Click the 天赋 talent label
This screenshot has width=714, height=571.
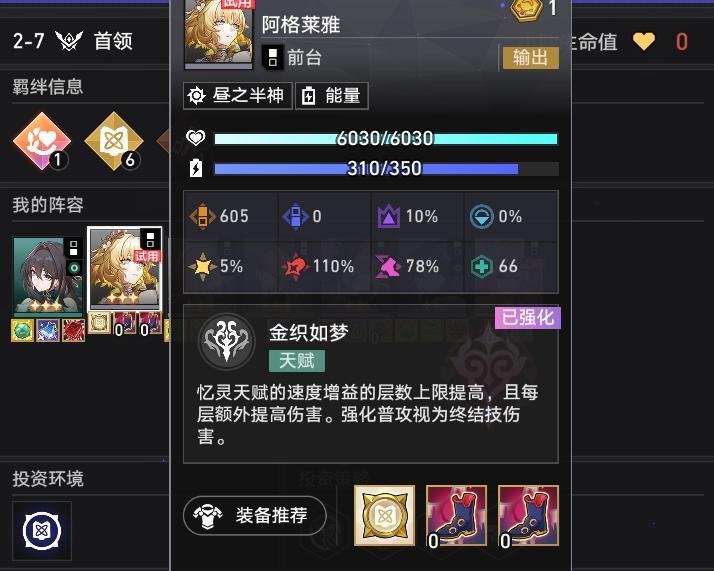[x=297, y=361]
